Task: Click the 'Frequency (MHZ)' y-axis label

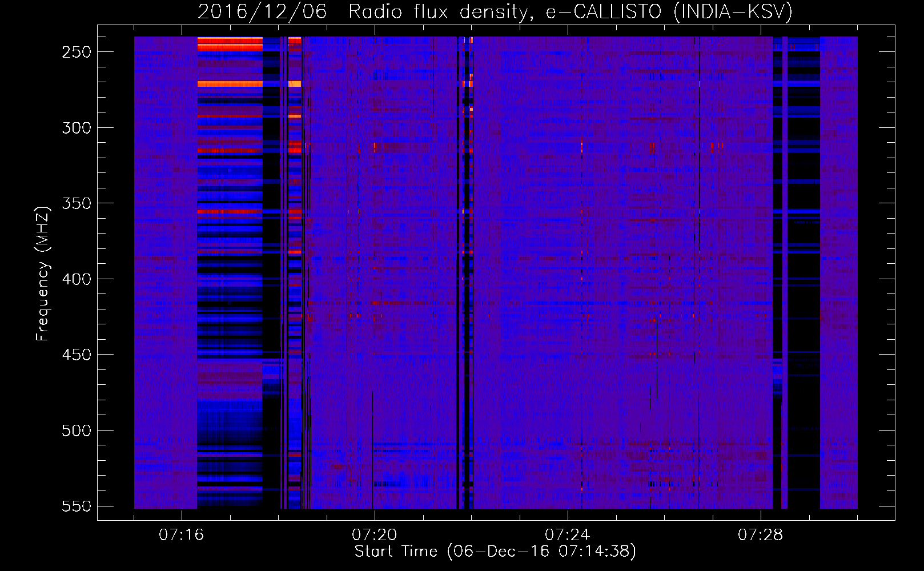Action: point(43,274)
